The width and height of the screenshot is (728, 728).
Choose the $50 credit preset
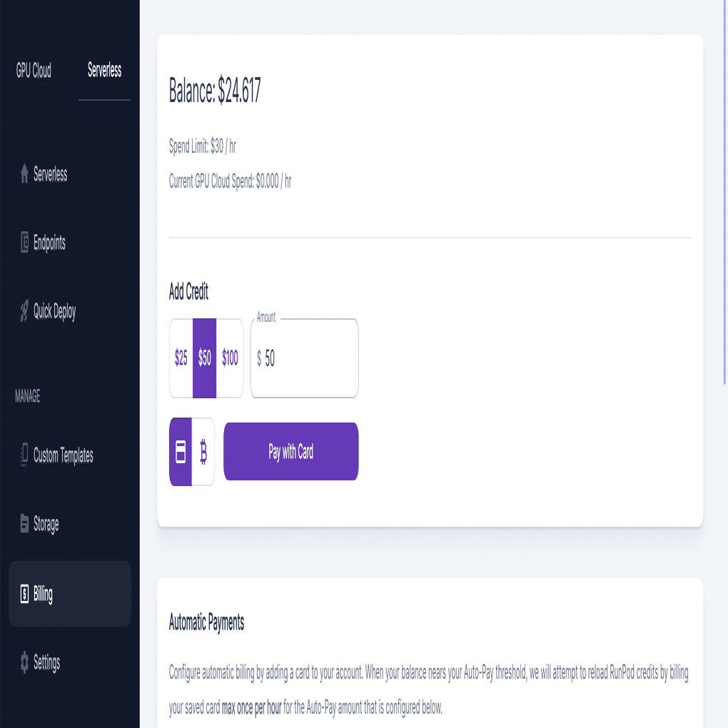(x=205, y=358)
